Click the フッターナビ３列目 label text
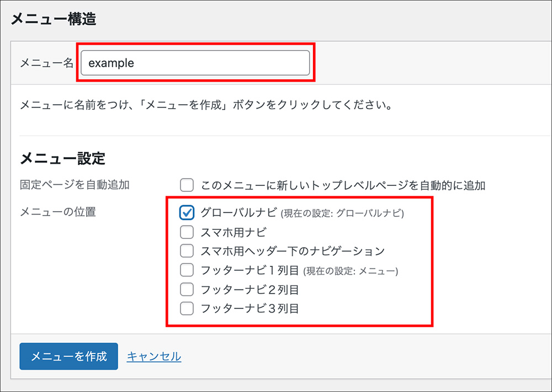The image size is (552, 392). (250, 309)
